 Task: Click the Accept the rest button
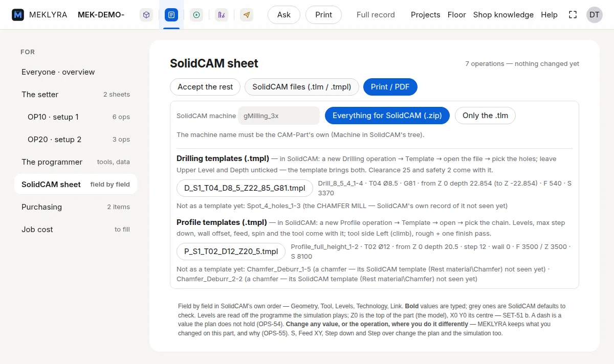click(205, 87)
